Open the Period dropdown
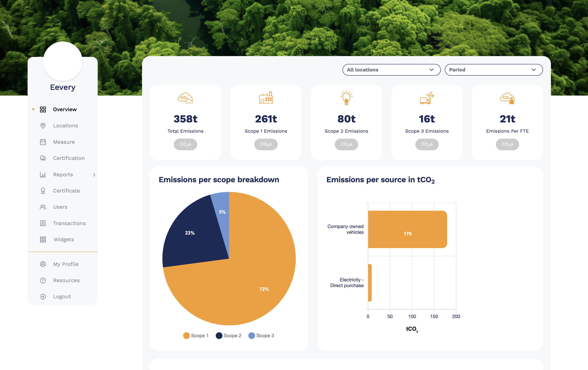 pyautogui.click(x=493, y=70)
